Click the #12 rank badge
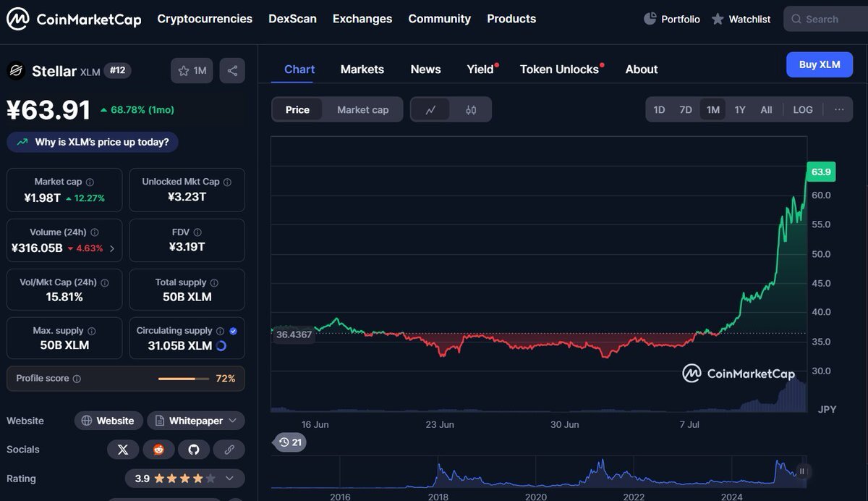868x501 pixels. click(x=117, y=70)
